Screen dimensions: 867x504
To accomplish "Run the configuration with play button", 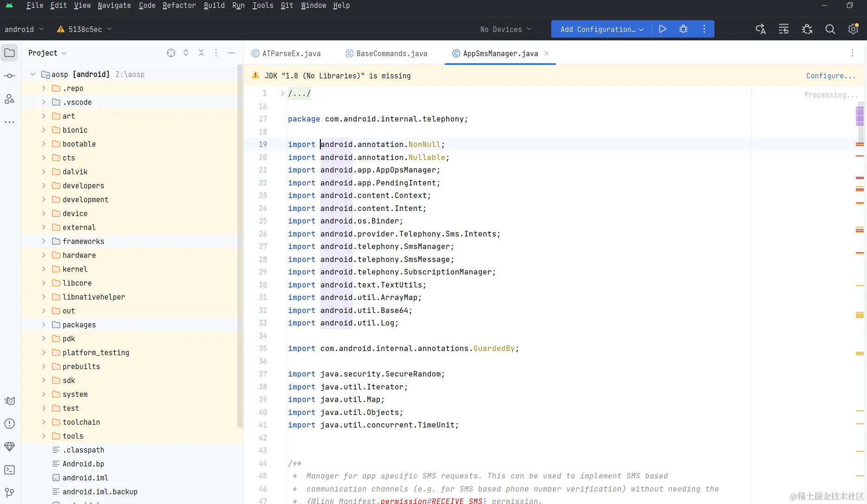I will click(663, 29).
